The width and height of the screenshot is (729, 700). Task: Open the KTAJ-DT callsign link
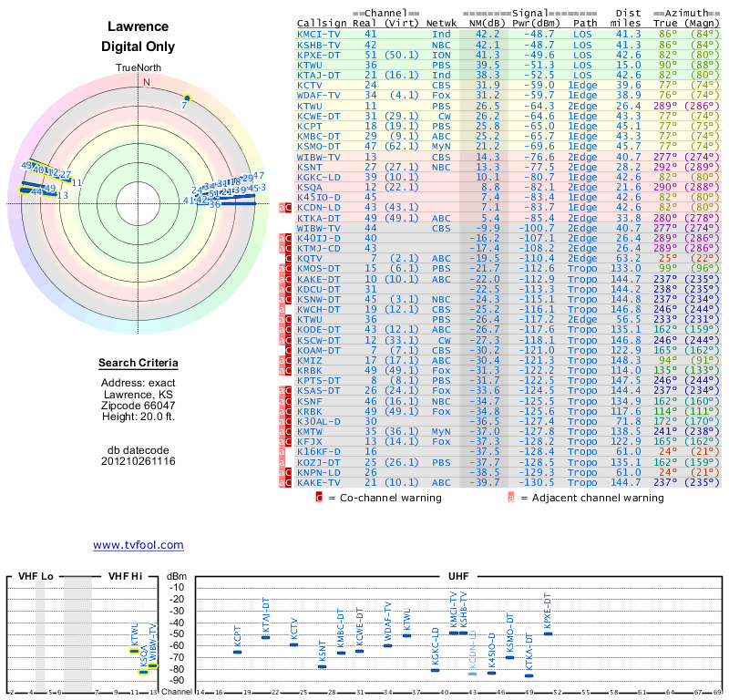(x=319, y=75)
